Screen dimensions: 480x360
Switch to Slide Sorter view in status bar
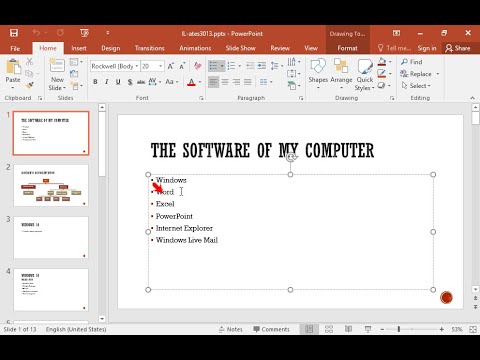coord(329,329)
